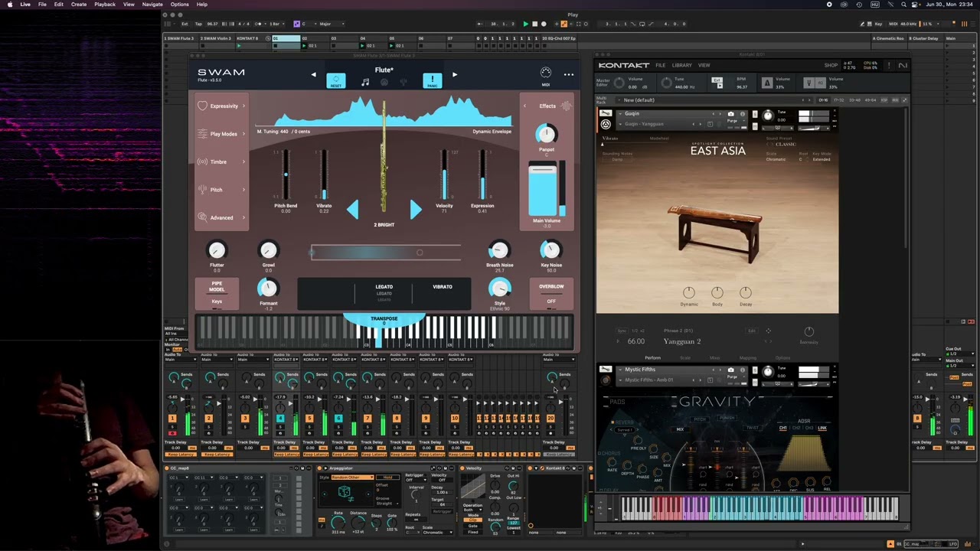
Task: Select next flute timbre with right blue triangle
Action: click(415, 209)
